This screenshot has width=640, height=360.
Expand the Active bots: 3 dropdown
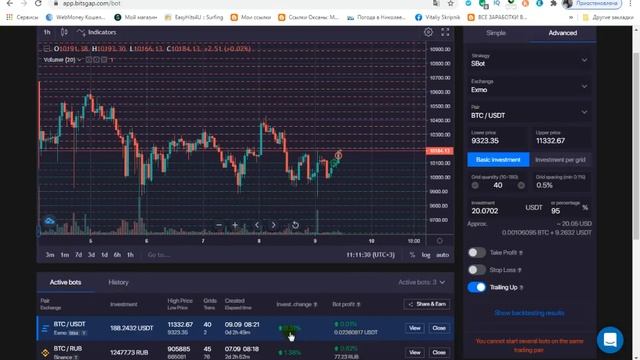(422, 282)
